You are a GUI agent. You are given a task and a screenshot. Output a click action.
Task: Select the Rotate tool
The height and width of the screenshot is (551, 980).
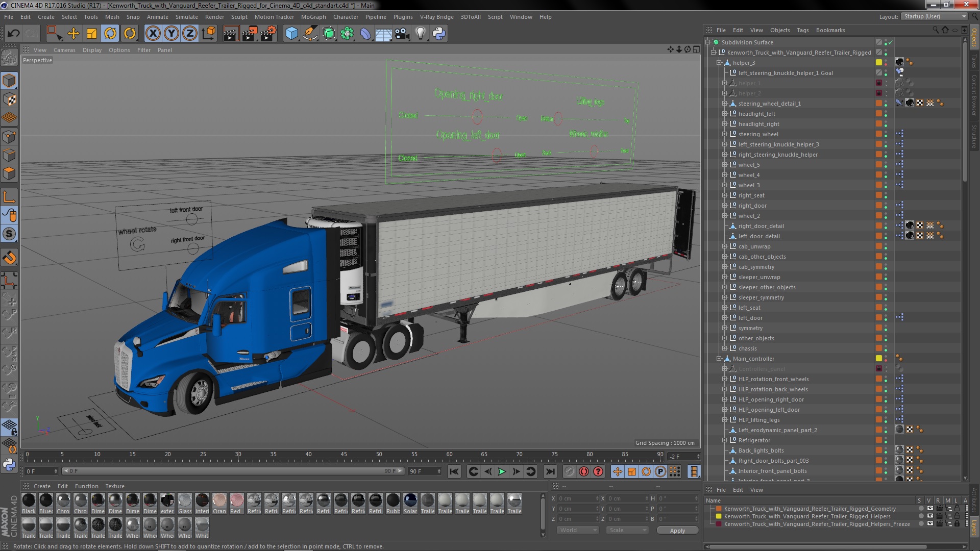(110, 34)
